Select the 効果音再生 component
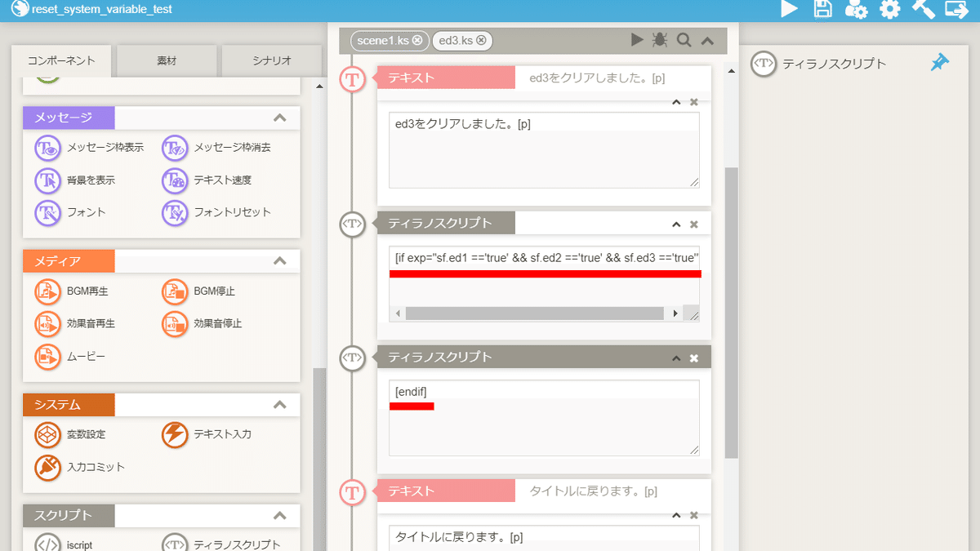980x551 pixels. [75, 323]
